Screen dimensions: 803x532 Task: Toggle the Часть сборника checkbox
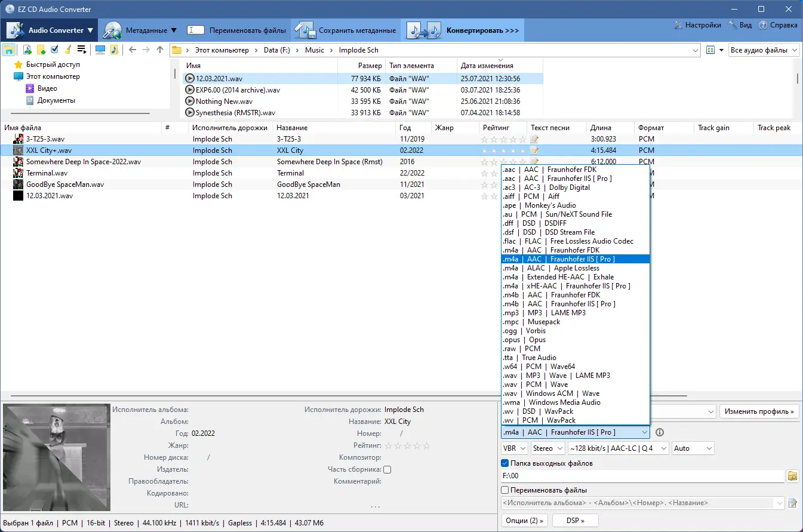(x=387, y=469)
